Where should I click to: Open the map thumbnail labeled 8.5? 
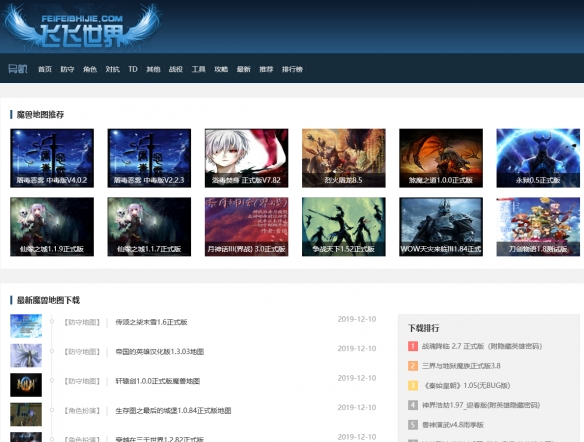coord(344,158)
